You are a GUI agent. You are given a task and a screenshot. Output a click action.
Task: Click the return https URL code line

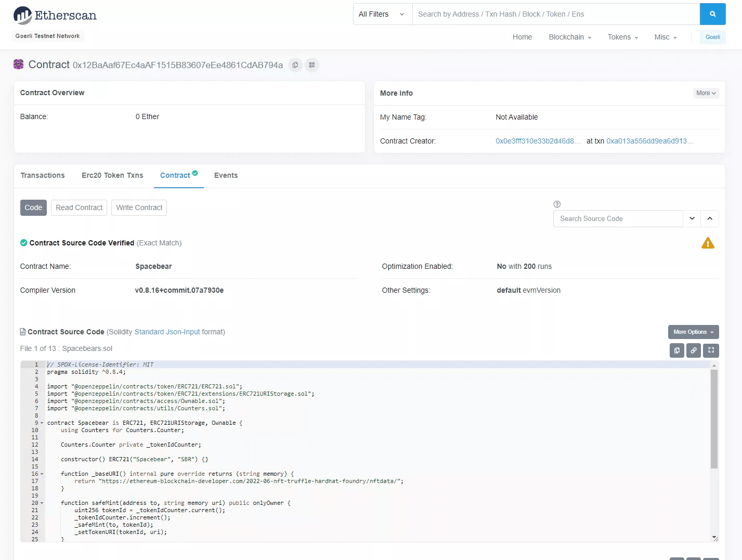pyautogui.click(x=239, y=481)
